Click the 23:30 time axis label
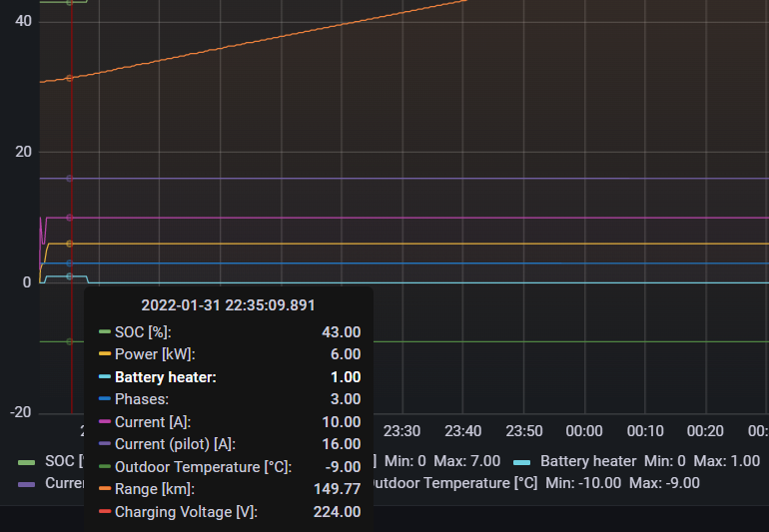The image size is (769, 532). pos(401,431)
